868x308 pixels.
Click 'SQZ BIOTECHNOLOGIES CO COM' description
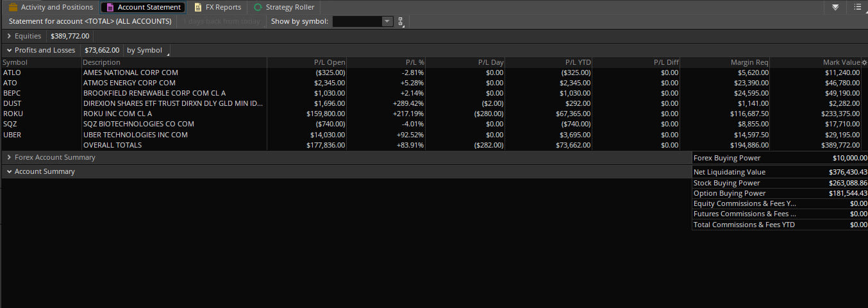coord(138,124)
